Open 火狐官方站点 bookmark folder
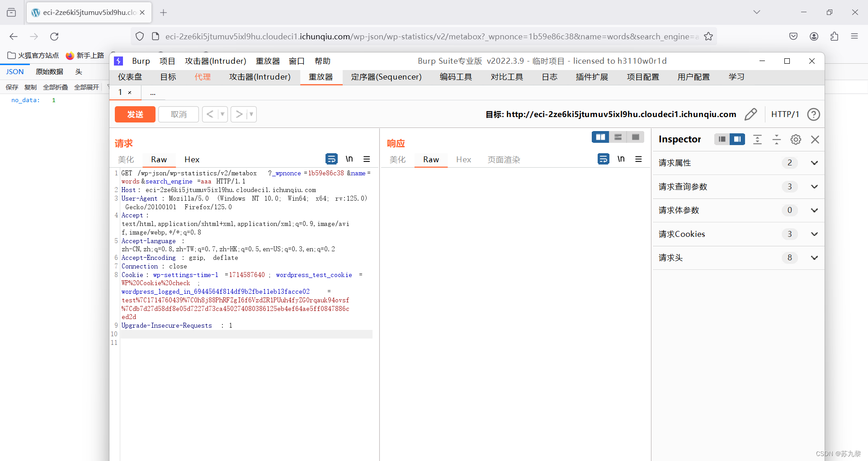868x461 pixels. pyautogui.click(x=33, y=56)
